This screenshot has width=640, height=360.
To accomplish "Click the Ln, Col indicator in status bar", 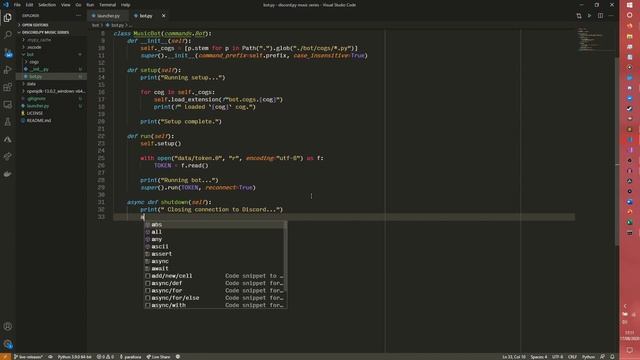I will click(513, 357).
